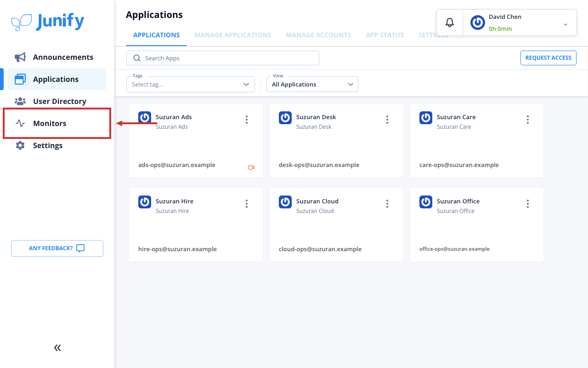
Task: Click the Suzuran Hire app icon
Action: (x=145, y=202)
